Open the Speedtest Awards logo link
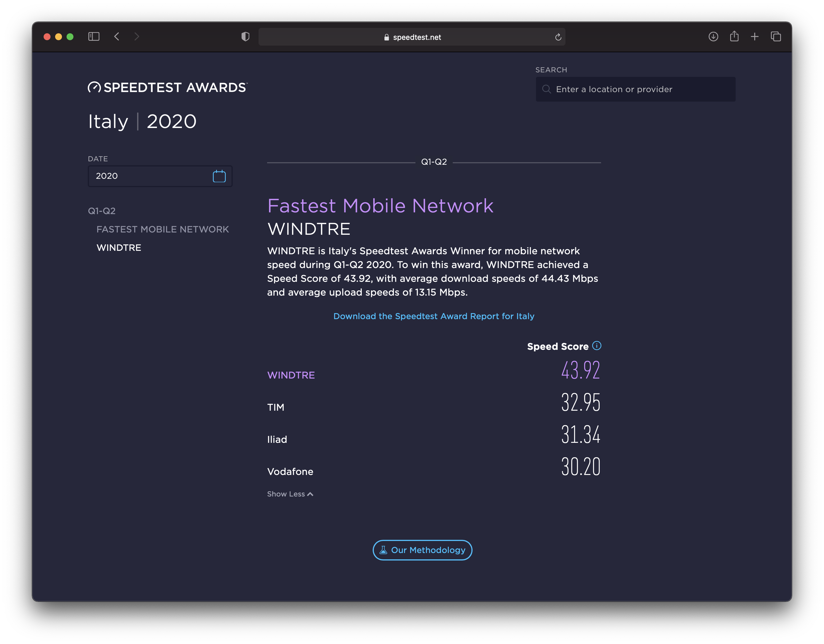 [x=168, y=87]
